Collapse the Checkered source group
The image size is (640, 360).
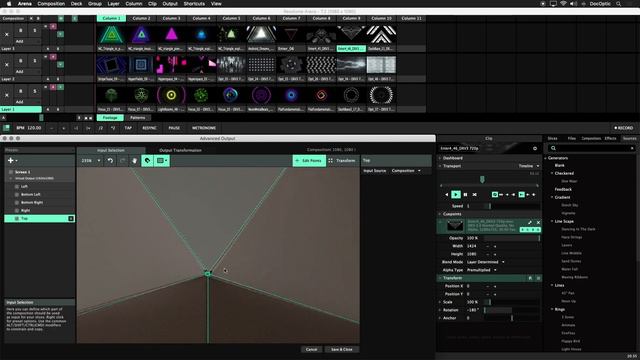coord(552,173)
